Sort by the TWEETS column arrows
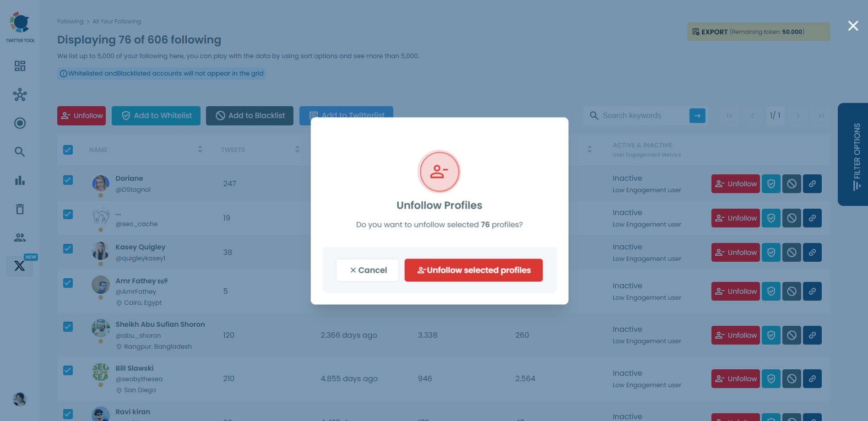 [x=298, y=149]
